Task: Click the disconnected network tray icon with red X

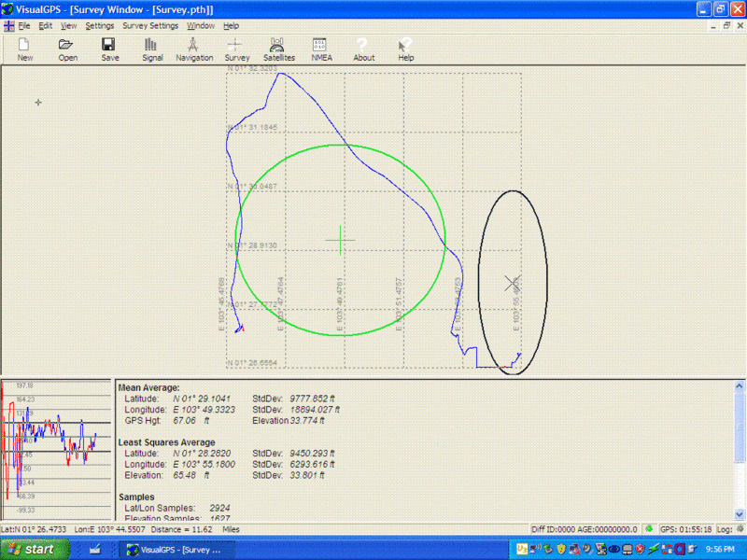Action: click(574, 549)
